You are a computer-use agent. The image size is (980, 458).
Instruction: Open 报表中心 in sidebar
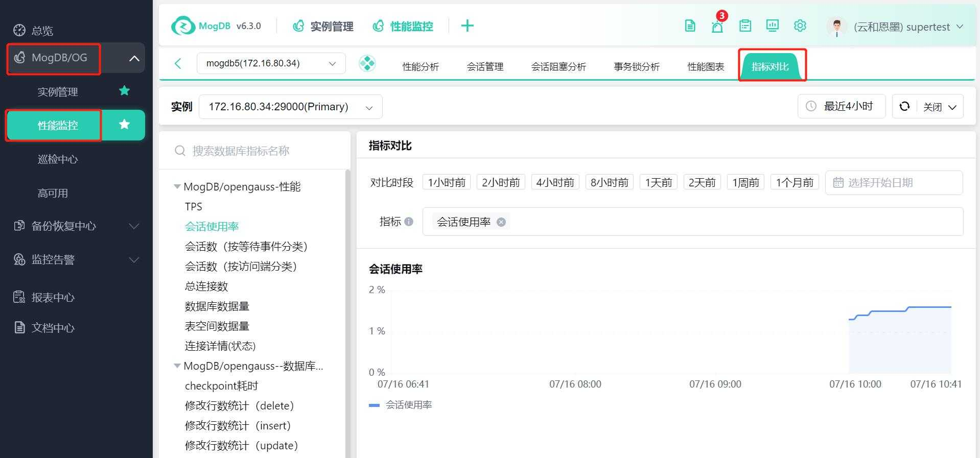pos(53,297)
